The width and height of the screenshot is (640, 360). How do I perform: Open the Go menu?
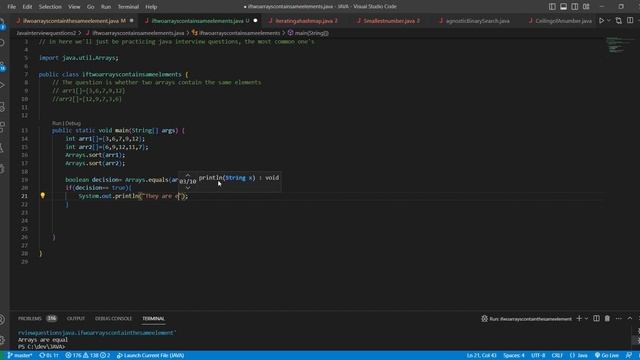pyautogui.click(x=90, y=7)
